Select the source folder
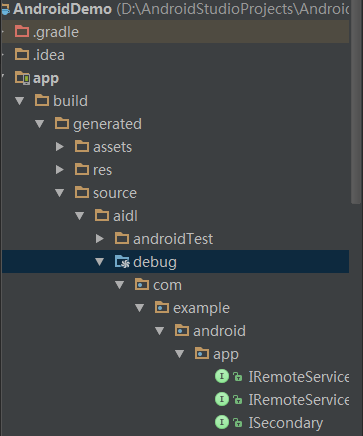The width and height of the screenshot is (363, 436). (x=115, y=193)
